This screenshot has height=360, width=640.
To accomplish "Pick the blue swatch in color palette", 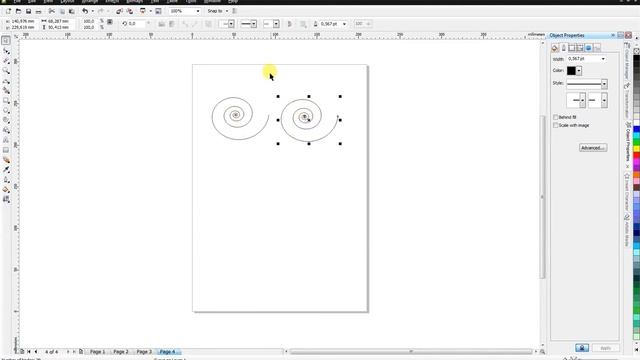I will (x=636, y=130).
